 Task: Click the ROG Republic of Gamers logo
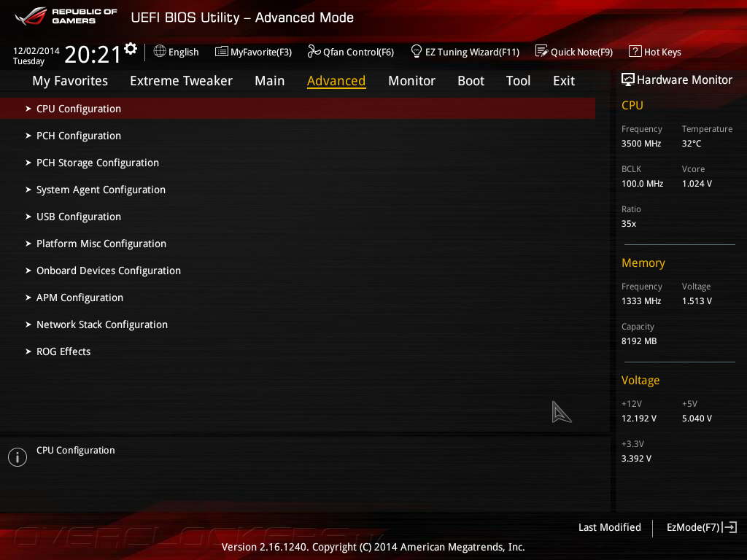(x=66, y=16)
